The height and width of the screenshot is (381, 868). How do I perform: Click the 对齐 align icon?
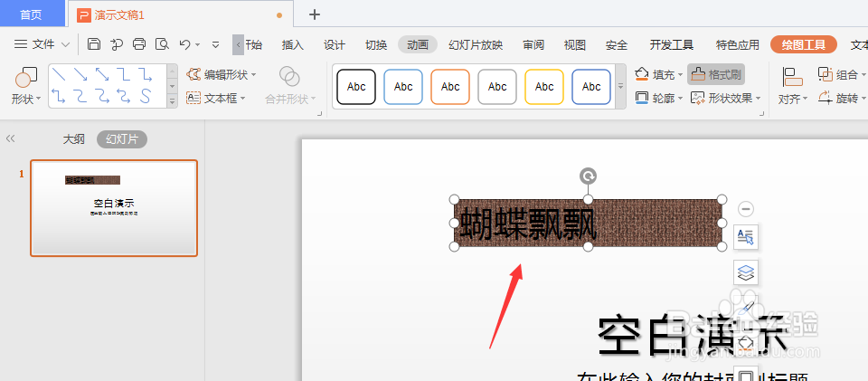(793, 77)
